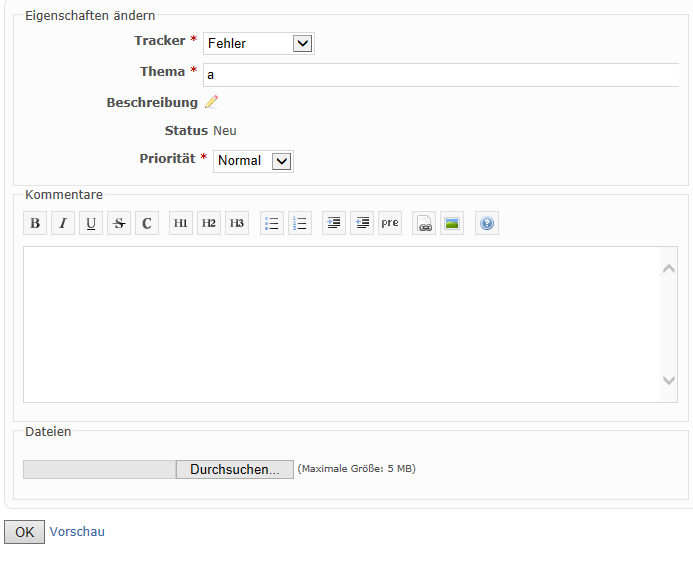
Task: Insert preformatted text block
Action: click(x=390, y=223)
